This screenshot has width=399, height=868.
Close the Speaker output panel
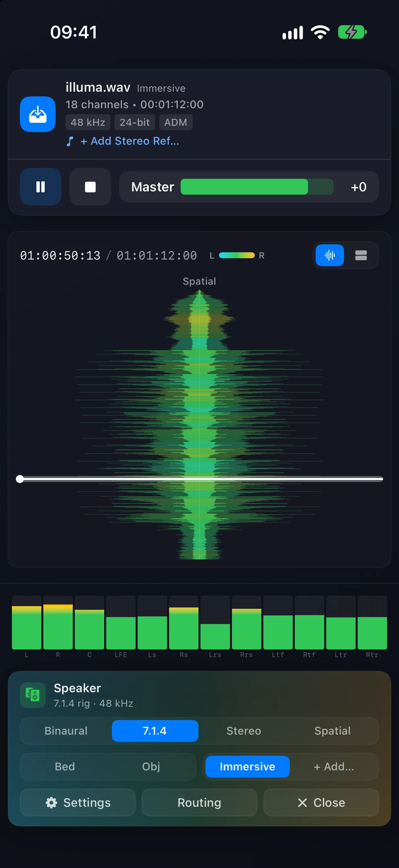(x=321, y=803)
